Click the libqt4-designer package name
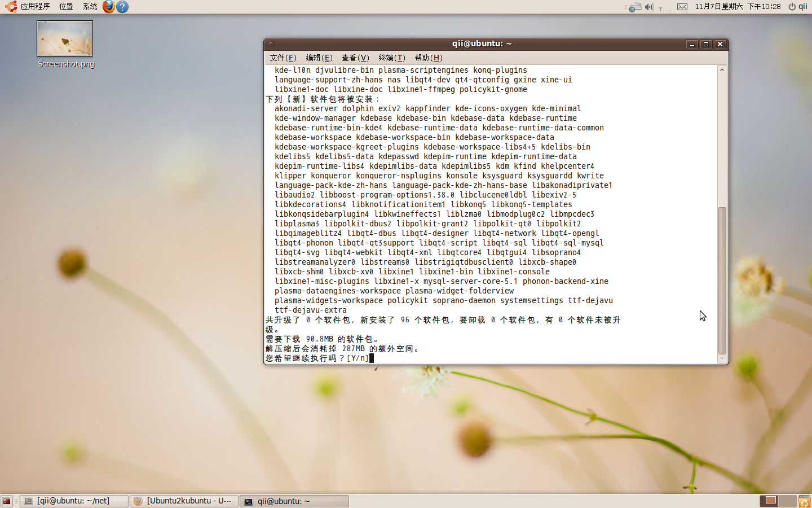812x508 pixels. 435,234
